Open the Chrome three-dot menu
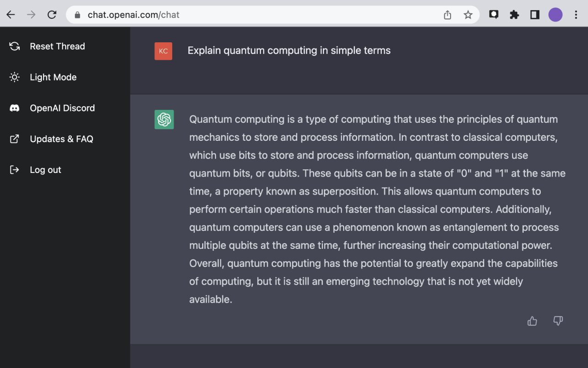588x368 pixels. point(576,15)
